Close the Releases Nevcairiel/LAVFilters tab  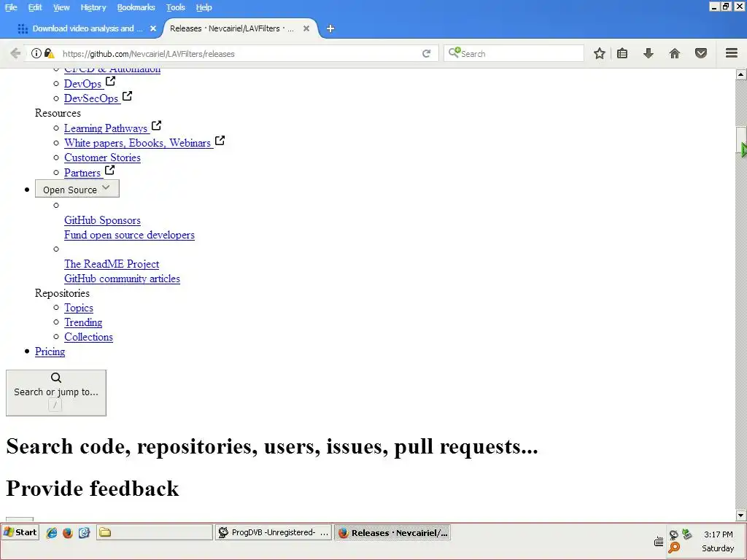tap(306, 28)
